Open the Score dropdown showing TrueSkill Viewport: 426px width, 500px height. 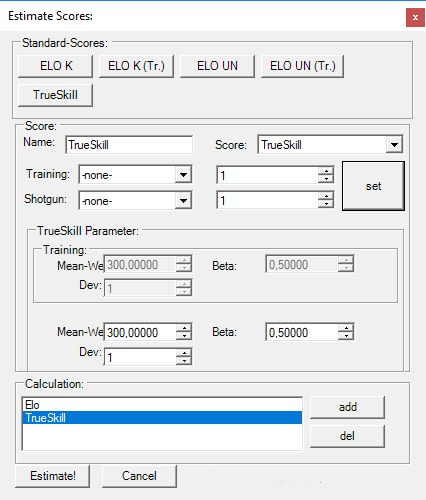coord(394,145)
